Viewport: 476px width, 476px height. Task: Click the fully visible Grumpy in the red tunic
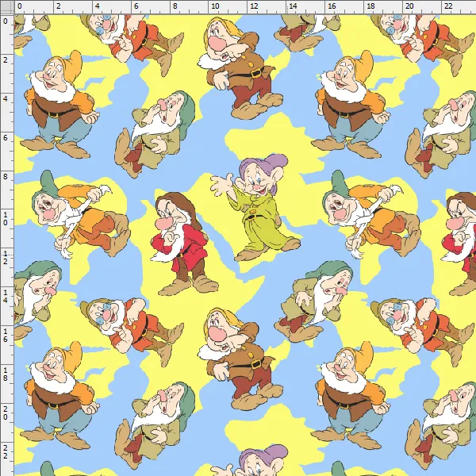[184, 244]
